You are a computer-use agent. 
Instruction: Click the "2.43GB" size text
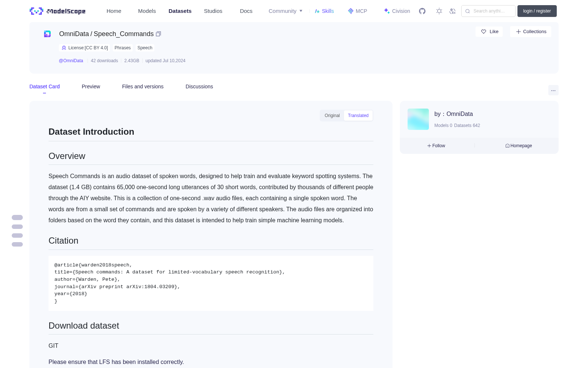pos(132,61)
